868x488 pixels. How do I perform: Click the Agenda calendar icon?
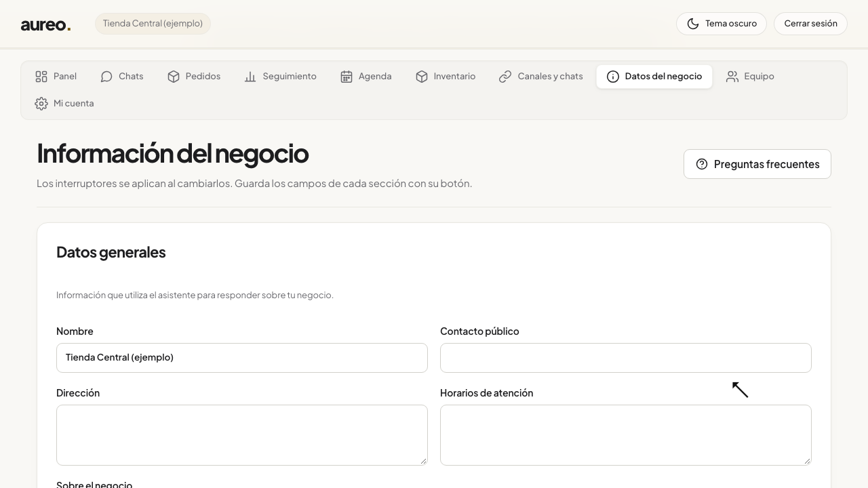coord(347,77)
